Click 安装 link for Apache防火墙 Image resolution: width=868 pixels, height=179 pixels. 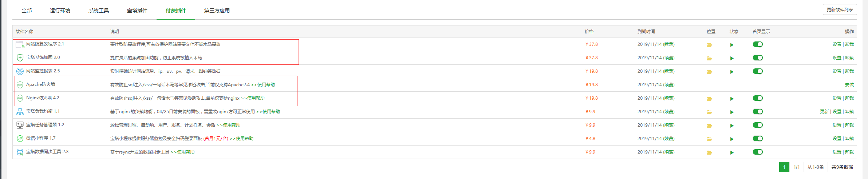coord(849,85)
